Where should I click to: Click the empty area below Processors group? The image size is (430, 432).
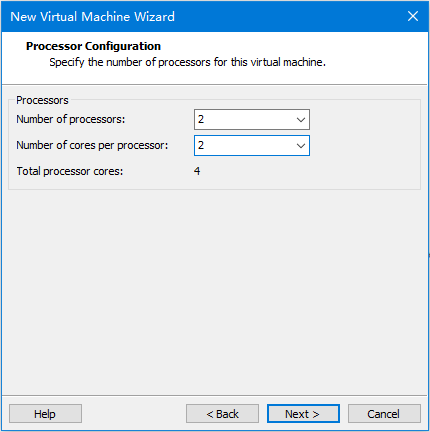(214, 290)
